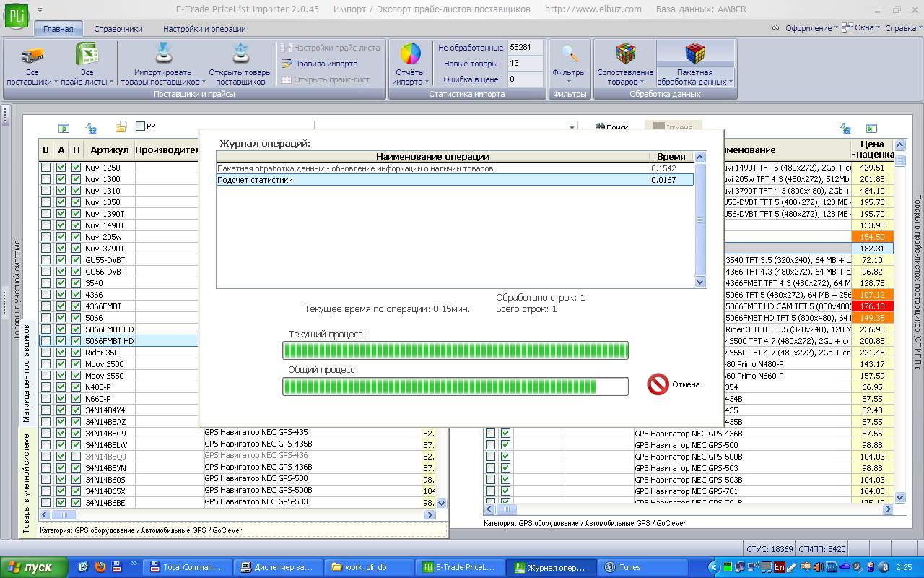Open 'Правила импорта' rules

(x=320, y=64)
